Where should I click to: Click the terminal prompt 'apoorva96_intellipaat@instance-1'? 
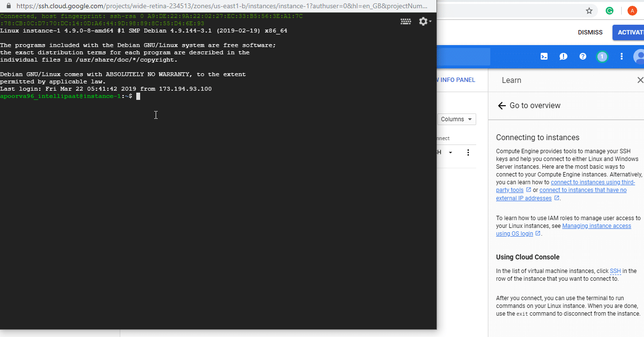coord(60,96)
